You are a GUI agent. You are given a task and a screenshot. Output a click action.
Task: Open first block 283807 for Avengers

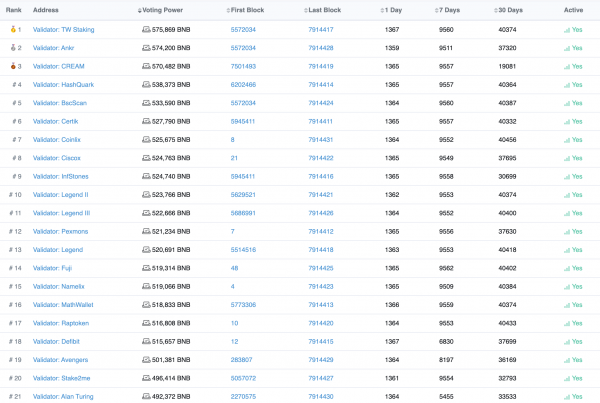(x=241, y=360)
